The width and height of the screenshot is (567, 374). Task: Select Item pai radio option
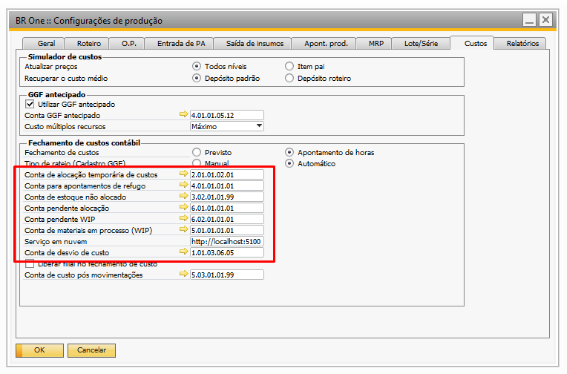289,66
